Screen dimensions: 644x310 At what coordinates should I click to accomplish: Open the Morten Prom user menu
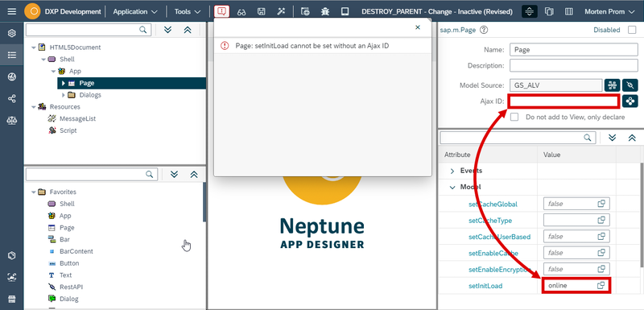[610, 11]
